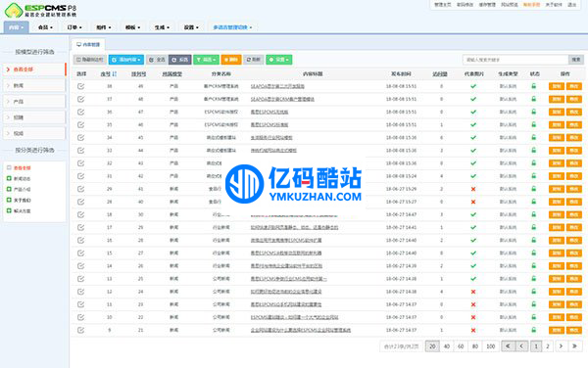Tick the select checkbox for row 34
The image size is (588, 368).
coord(80,137)
